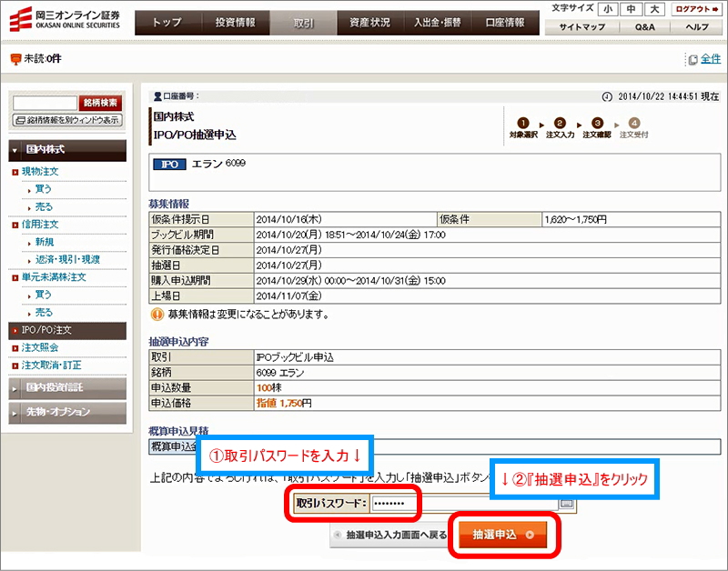Click the 全件 view-all icon
728x571 pixels.
(x=693, y=60)
